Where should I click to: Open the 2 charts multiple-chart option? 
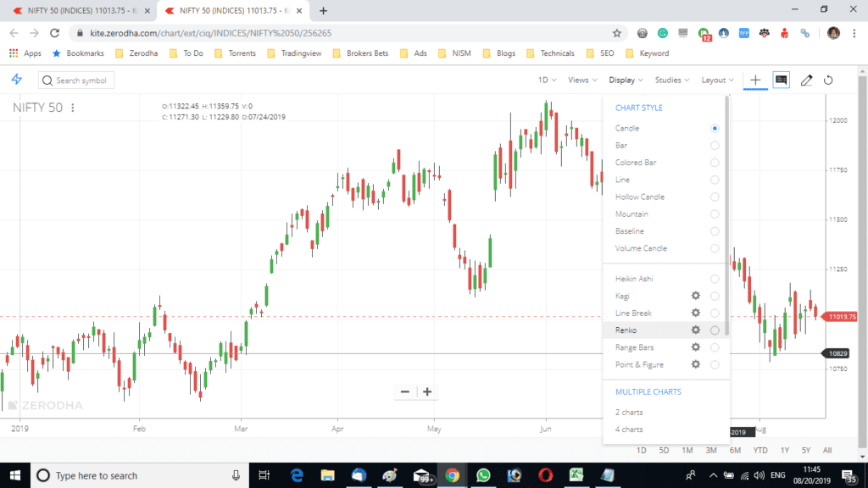[627, 412]
